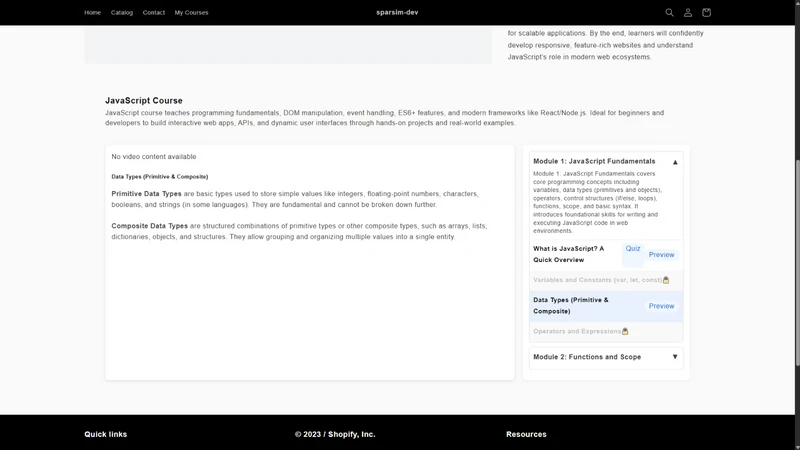Image resolution: width=800 pixels, height=450 pixels.
Task: Click Module 1: JavaScript Fundamentals heading
Action: [594, 161]
